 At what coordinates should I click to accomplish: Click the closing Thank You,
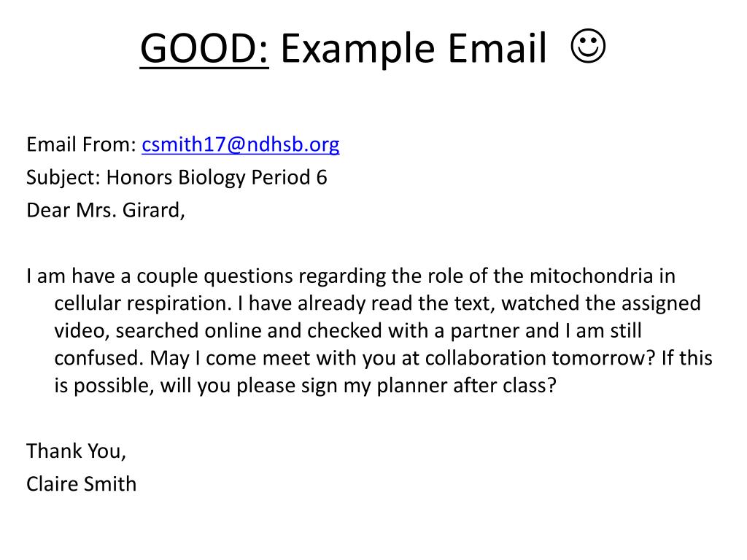tap(76, 451)
